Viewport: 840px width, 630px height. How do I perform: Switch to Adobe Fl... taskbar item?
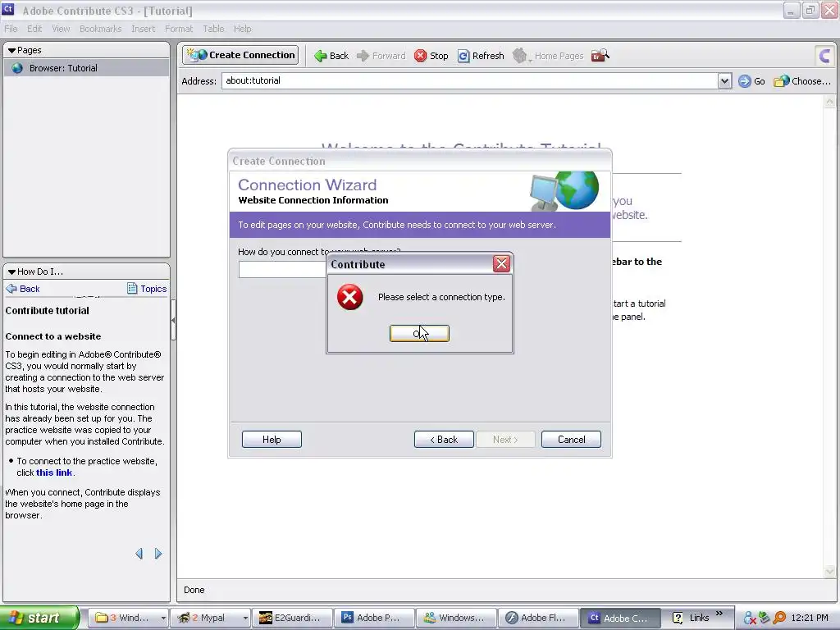(x=538, y=618)
